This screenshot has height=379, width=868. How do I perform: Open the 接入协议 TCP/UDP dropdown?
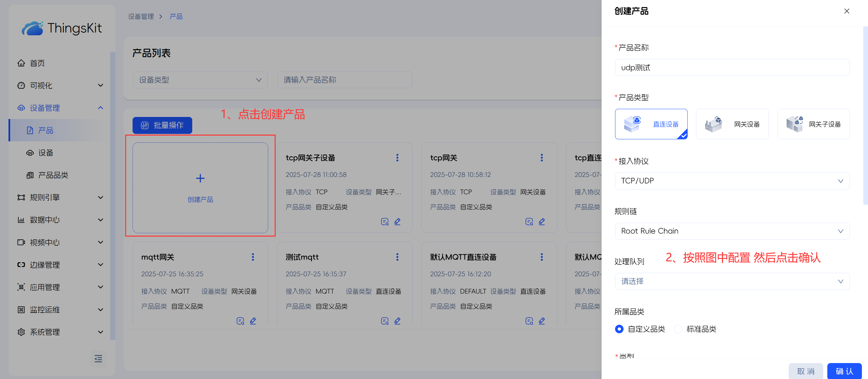click(x=732, y=181)
